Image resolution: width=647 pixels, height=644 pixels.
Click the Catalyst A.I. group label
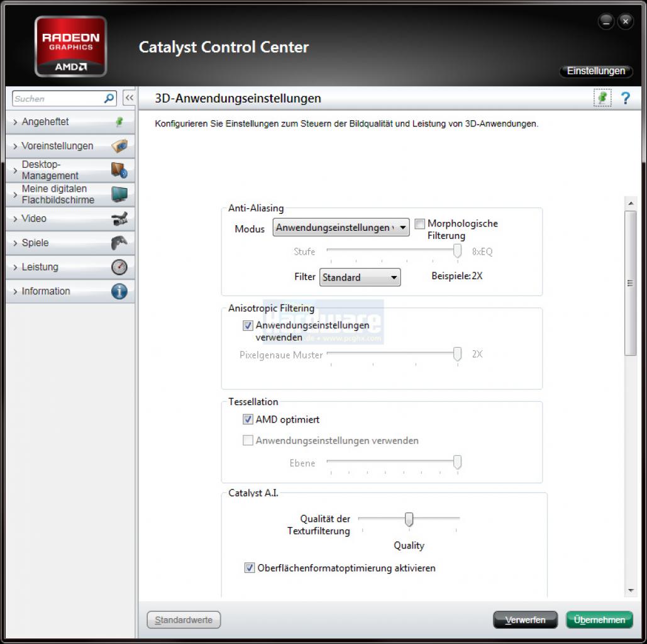pos(253,493)
